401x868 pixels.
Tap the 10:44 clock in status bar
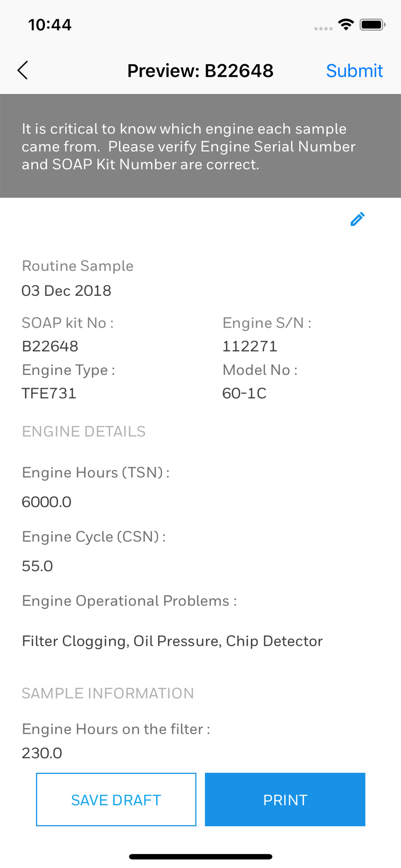point(50,25)
